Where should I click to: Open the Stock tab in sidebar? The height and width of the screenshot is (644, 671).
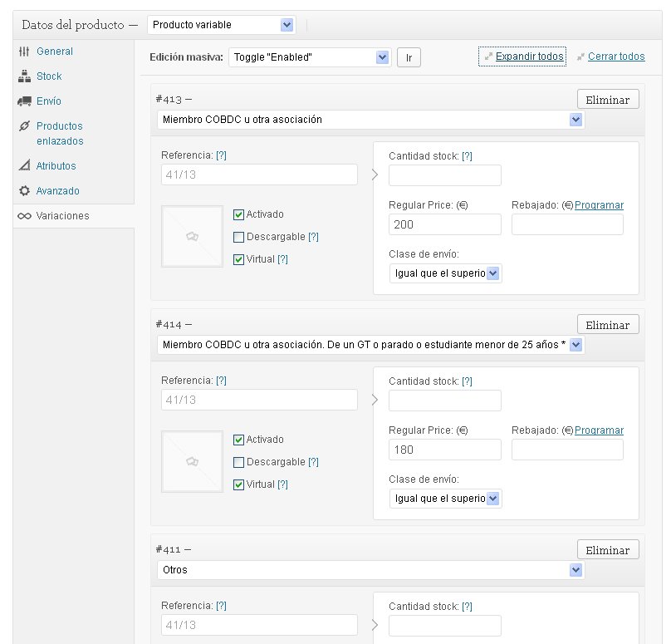coord(49,76)
